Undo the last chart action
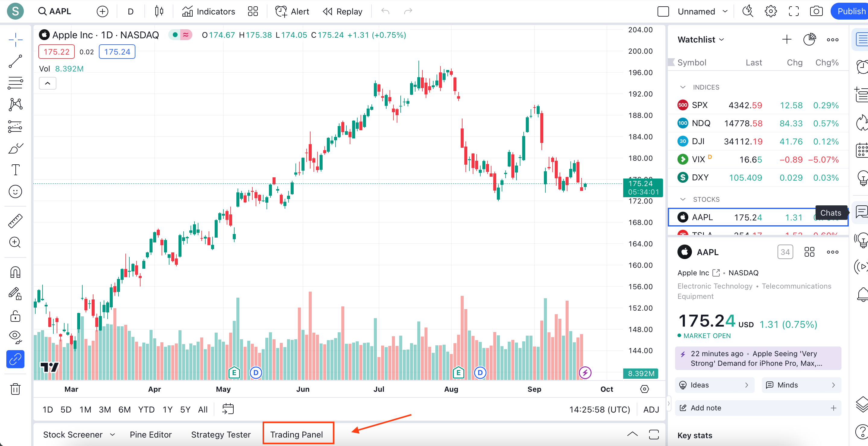The width and height of the screenshot is (868, 446). point(385,11)
